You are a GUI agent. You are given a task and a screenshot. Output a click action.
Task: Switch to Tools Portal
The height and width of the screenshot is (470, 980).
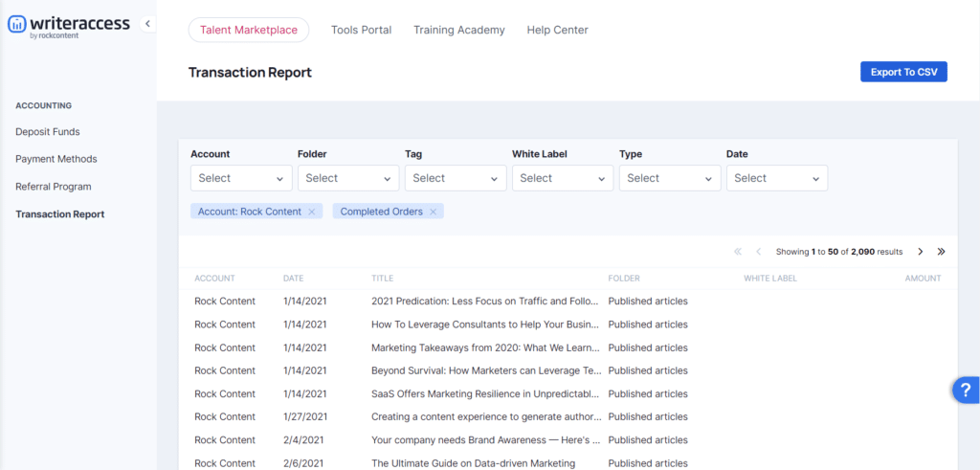[x=361, y=30]
